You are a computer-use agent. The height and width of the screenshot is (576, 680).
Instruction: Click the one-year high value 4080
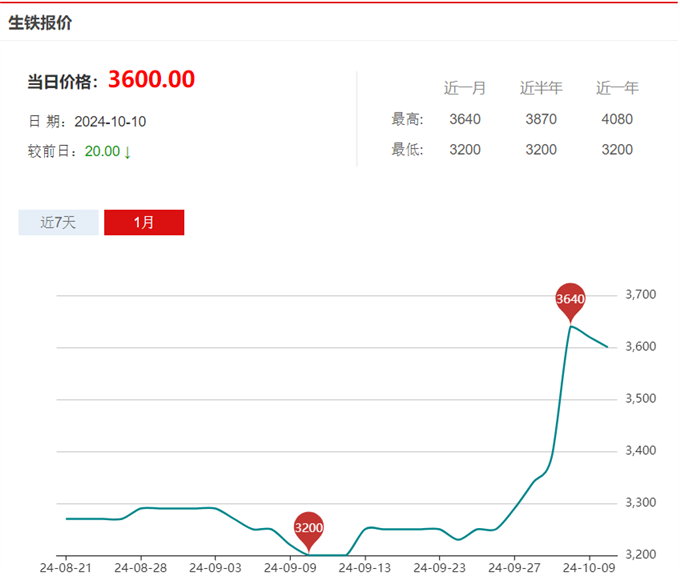click(x=617, y=120)
